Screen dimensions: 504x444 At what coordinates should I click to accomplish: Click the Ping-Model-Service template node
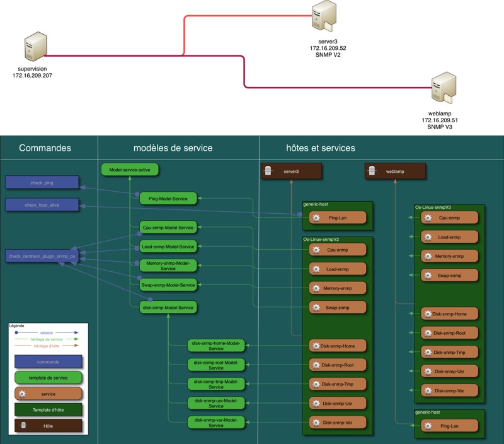click(x=168, y=199)
